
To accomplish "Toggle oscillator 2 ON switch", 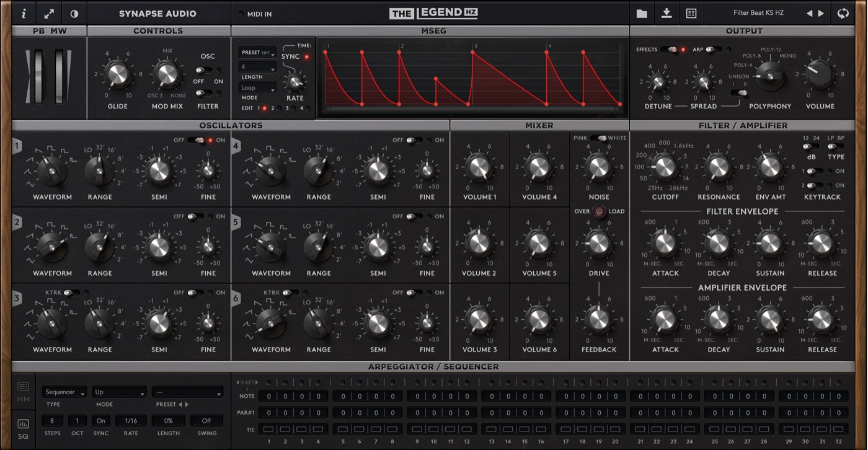I will (x=196, y=216).
